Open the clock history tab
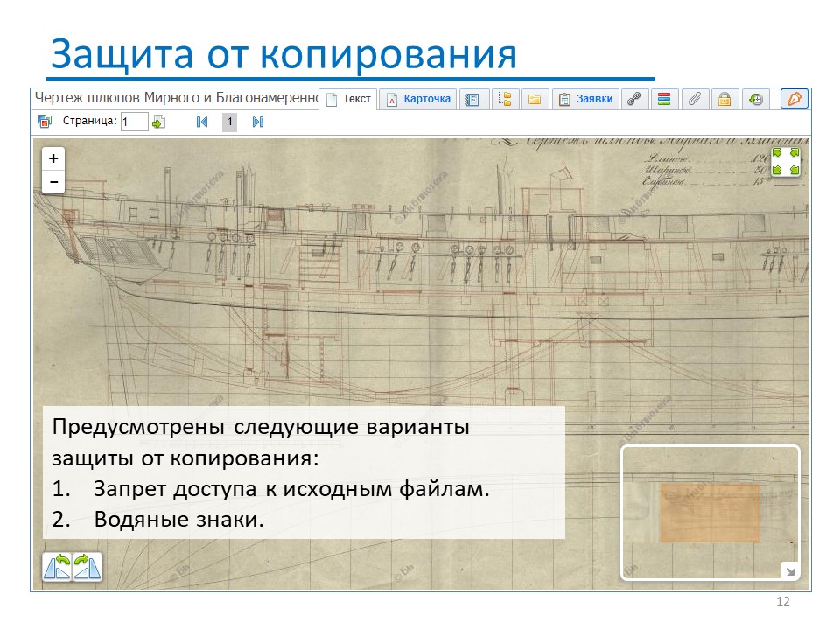Image resolution: width=840 pixels, height=630 pixels. click(x=756, y=99)
